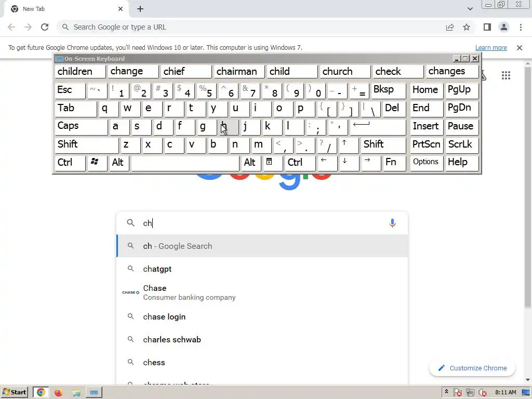Click the right arrow key on keyboard

[371, 163]
